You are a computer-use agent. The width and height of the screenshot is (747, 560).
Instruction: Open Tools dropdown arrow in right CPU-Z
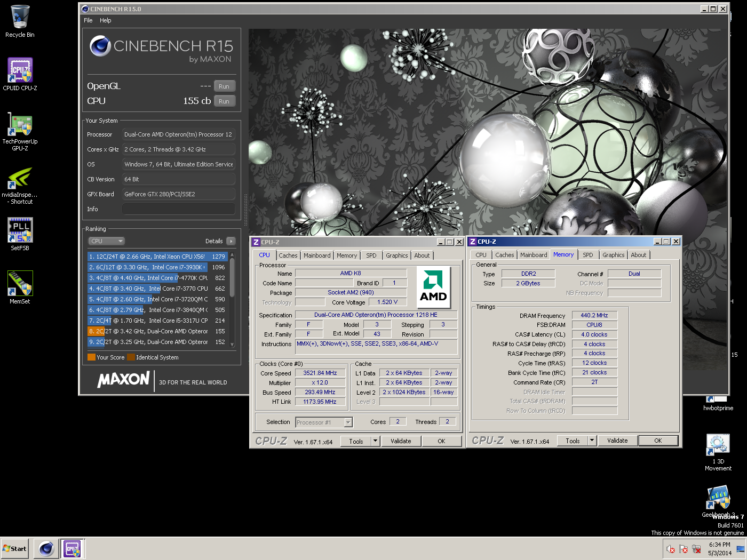click(592, 441)
